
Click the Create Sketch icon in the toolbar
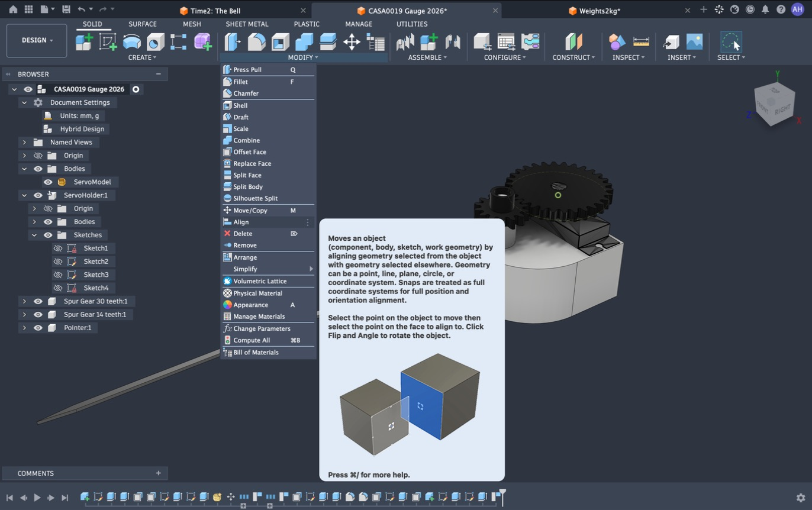pyautogui.click(x=108, y=41)
